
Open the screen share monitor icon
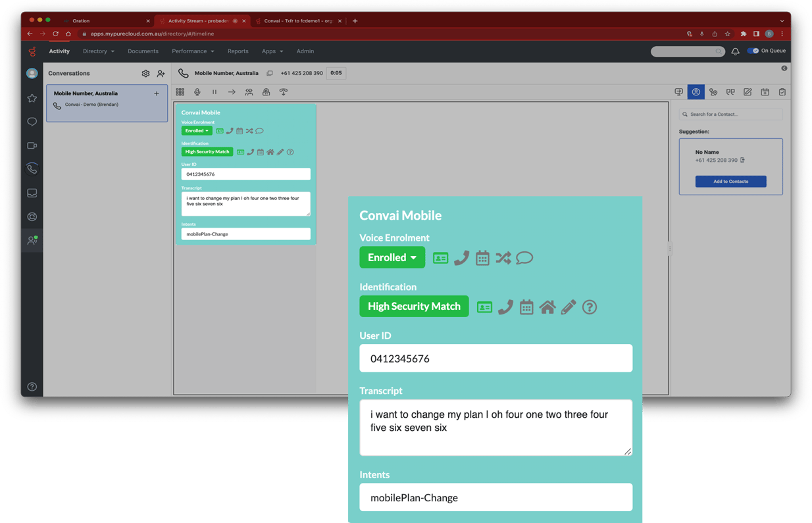pos(678,92)
